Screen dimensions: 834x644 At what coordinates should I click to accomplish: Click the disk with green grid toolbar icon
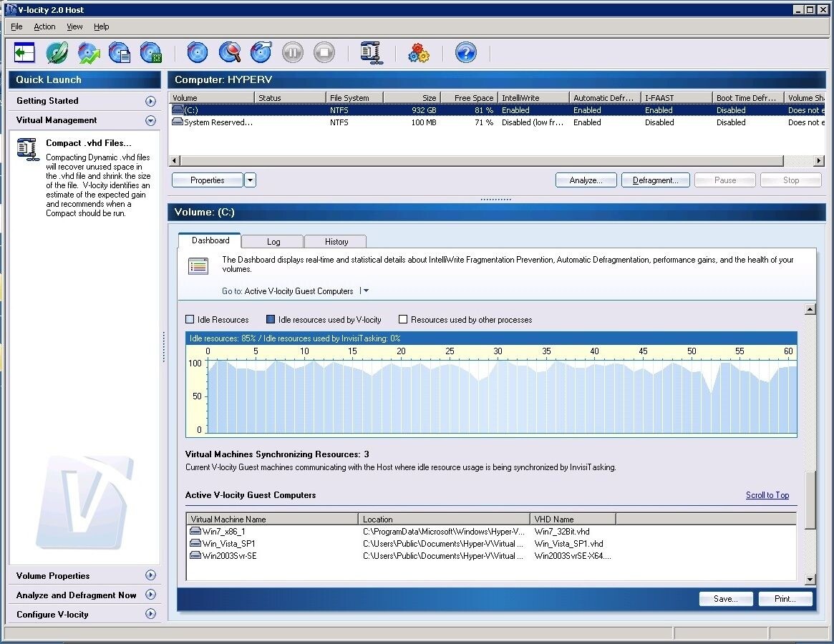click(x=151, y=53)
